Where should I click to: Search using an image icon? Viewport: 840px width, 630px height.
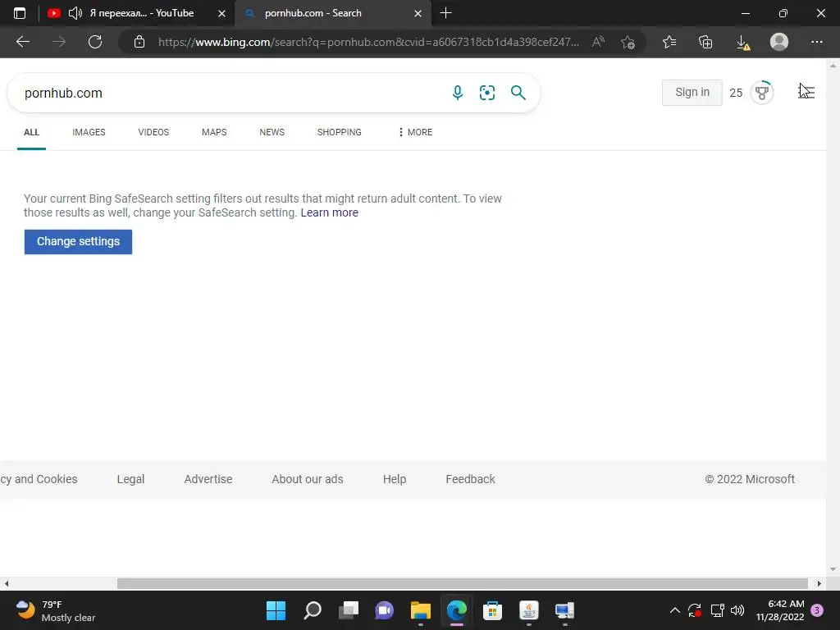487,93
